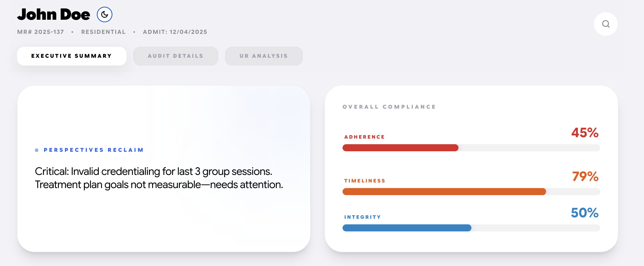Click the Adherence label
The height and width of the screenshot is (266, 644).
tap(364, 137)
